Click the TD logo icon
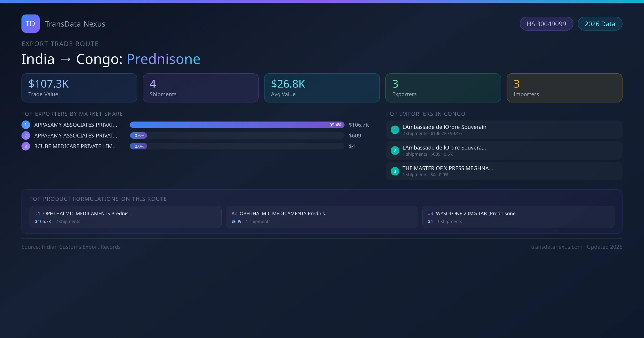 pyautogui.click(x=30, y=24)
